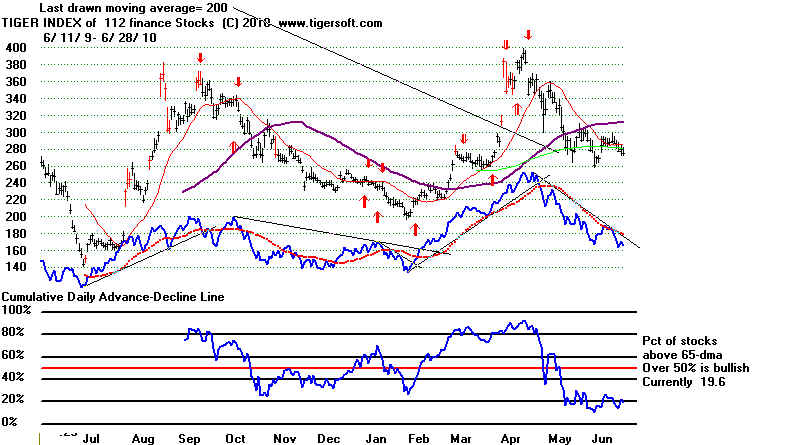This screenshot has height=445, width=800.
Task: Click the red down arrow above the March bars
Action: [x=463, y=139]
